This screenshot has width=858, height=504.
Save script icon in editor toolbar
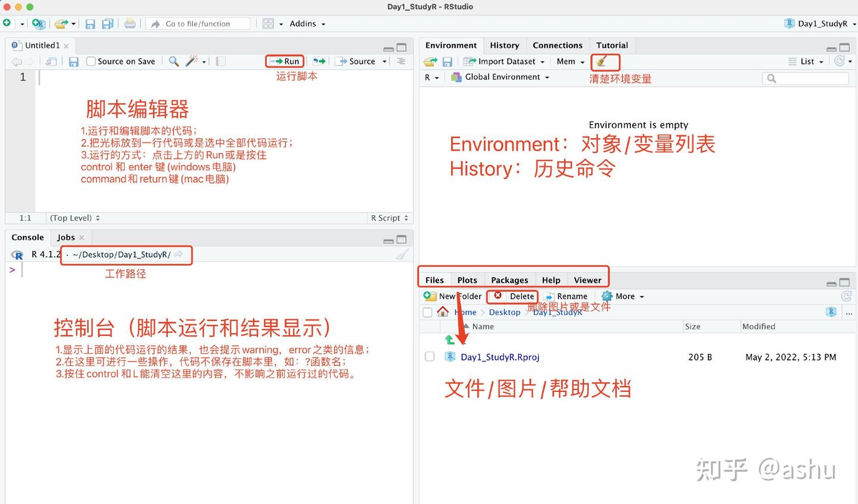click(73, 61)
